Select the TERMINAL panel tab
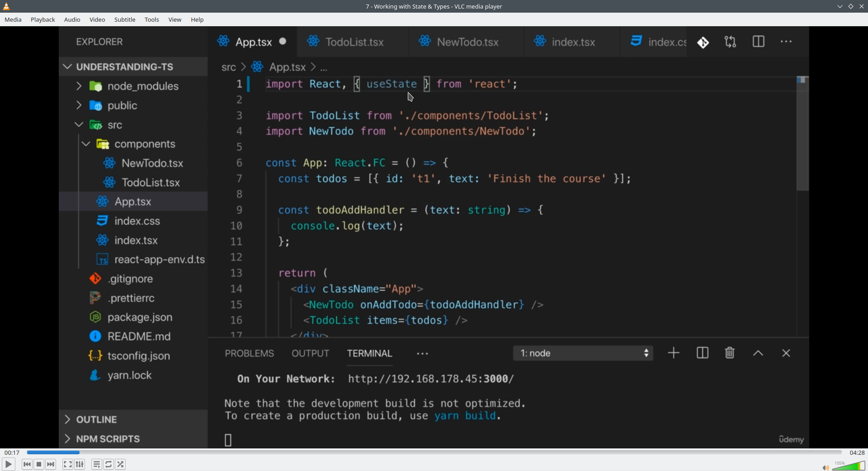This screenshot has height=471, width=868. pyautogui.click(x=369, y=353)
